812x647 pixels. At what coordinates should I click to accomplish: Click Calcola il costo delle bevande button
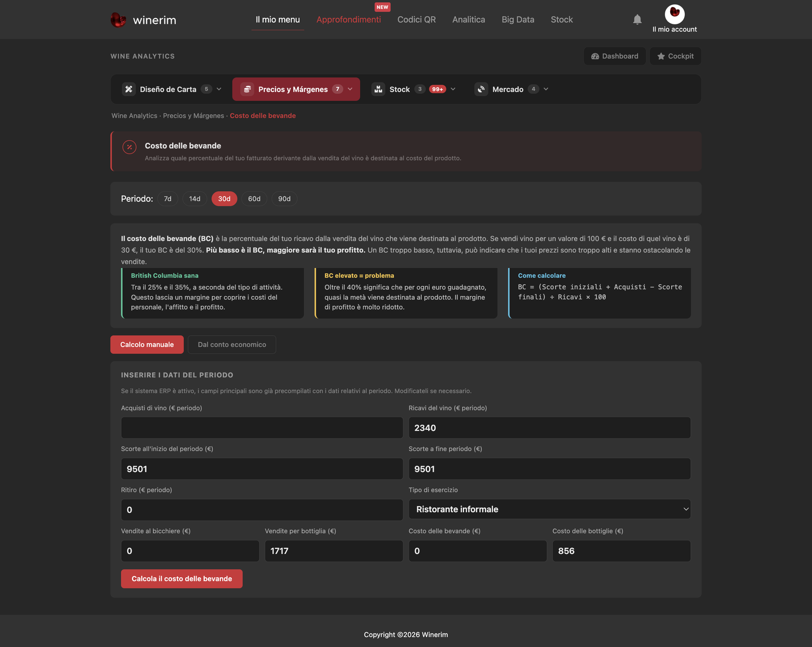(x=182, y=579)
